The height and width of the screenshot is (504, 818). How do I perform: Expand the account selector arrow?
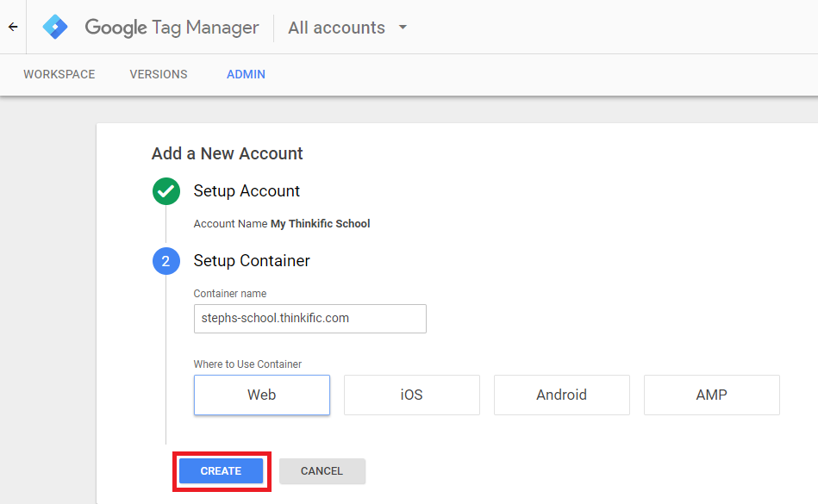pyautogui.click(x=402, y=28)
